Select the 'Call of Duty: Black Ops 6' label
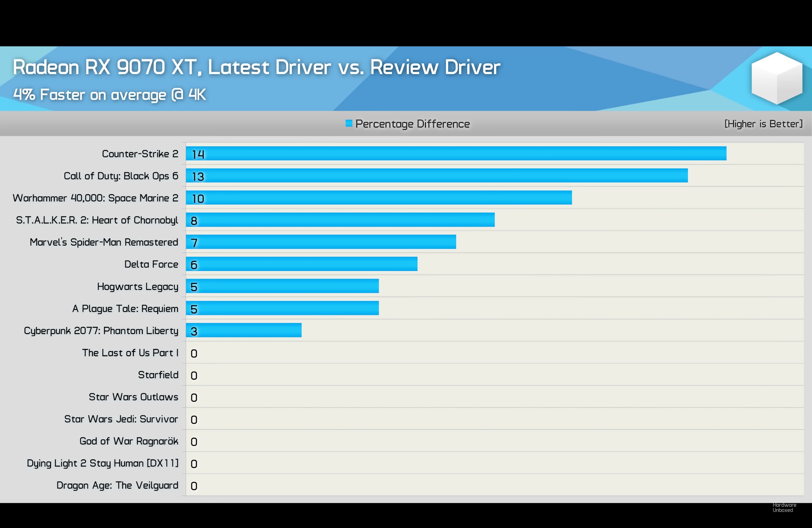The height and width of the screenshot is (528, 812). tap(121, 176)
